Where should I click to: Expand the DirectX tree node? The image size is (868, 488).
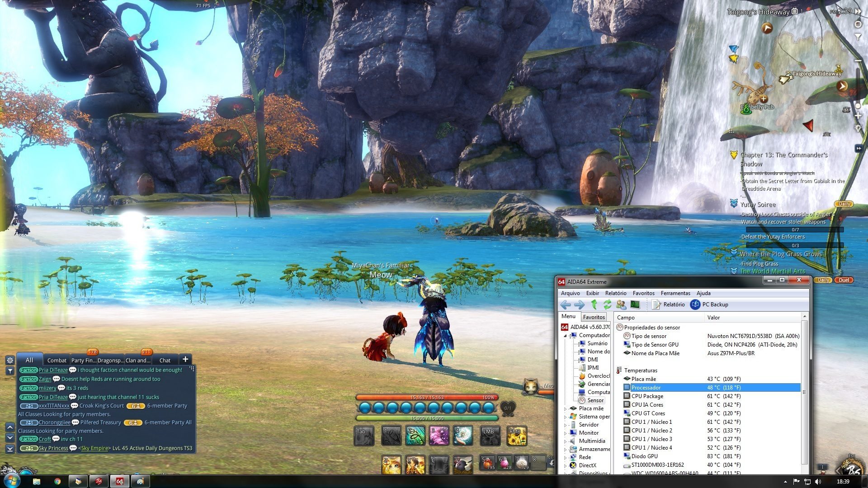(565, 465)
